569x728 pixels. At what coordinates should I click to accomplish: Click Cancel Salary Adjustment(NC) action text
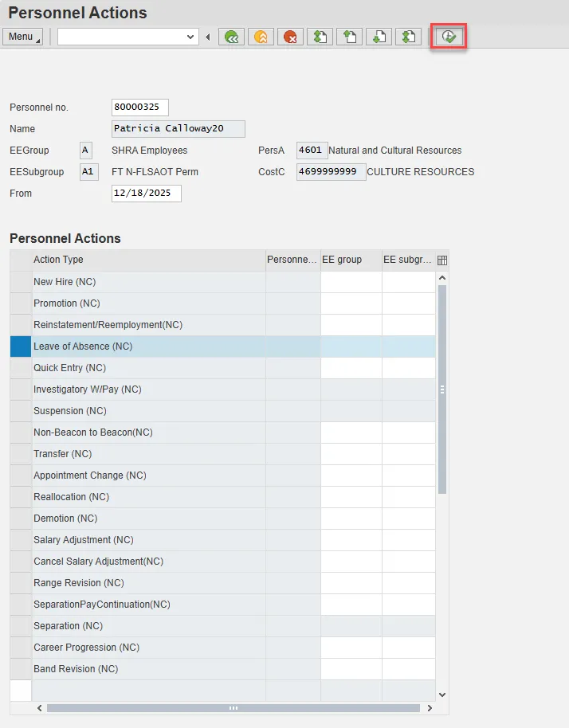(99, 562)
